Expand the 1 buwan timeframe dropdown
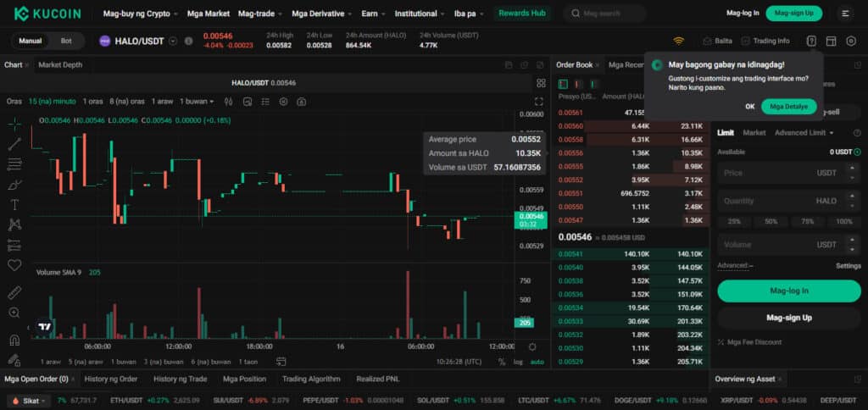Viewport: 868px width, 410px height. tap(197, 102)
